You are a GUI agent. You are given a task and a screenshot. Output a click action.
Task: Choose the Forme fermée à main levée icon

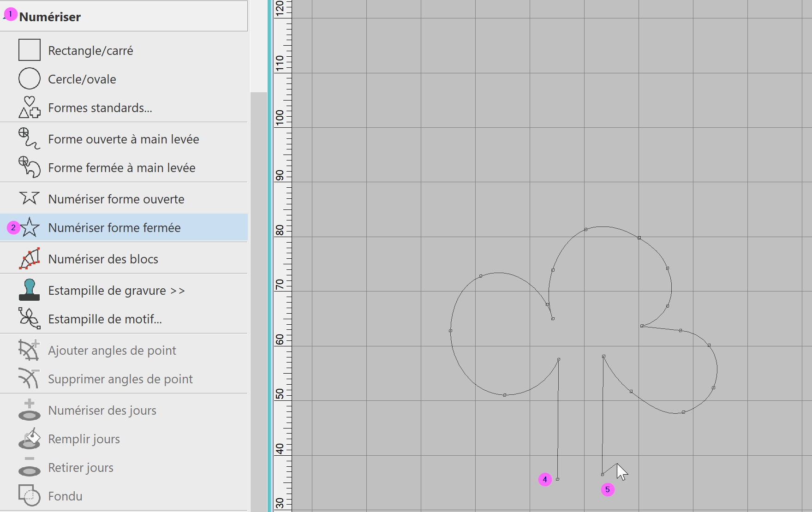pos(29,167)
